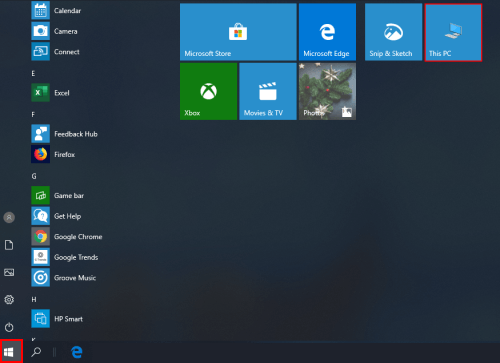Click the Firefox text label
Screen dimensions: 500x363
(65, 154)
